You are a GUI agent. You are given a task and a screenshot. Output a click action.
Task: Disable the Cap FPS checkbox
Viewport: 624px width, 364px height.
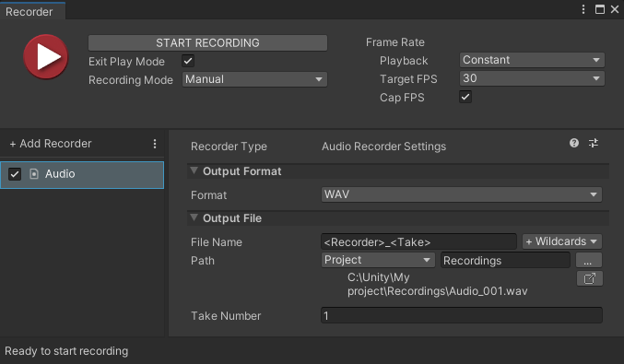465,97
